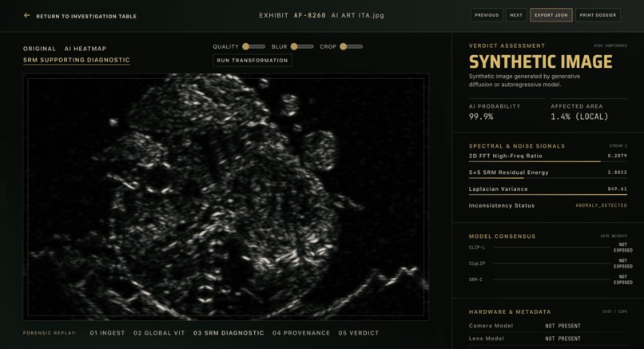
Task: Switch to the Original view tab
Action: (39, 49)
